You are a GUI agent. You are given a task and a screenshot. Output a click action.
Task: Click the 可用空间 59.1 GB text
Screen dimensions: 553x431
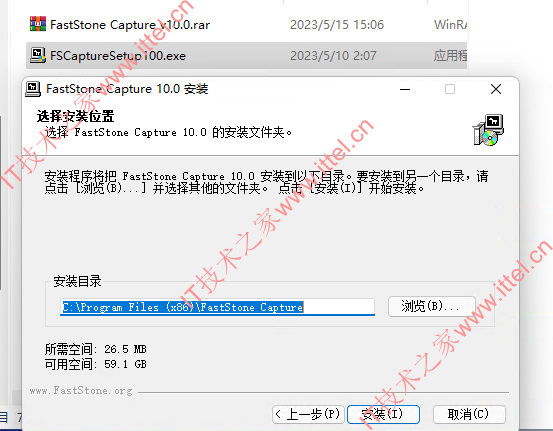pos(95,364)
